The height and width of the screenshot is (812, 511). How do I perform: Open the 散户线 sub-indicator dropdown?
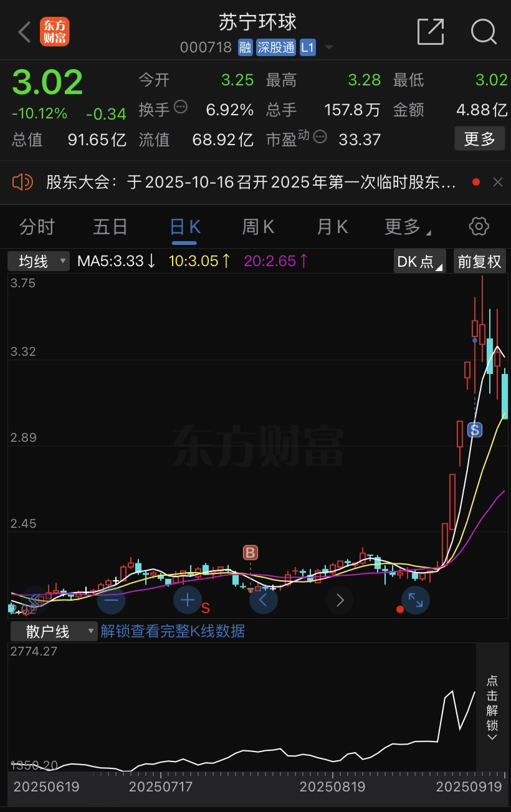point(54,631)
